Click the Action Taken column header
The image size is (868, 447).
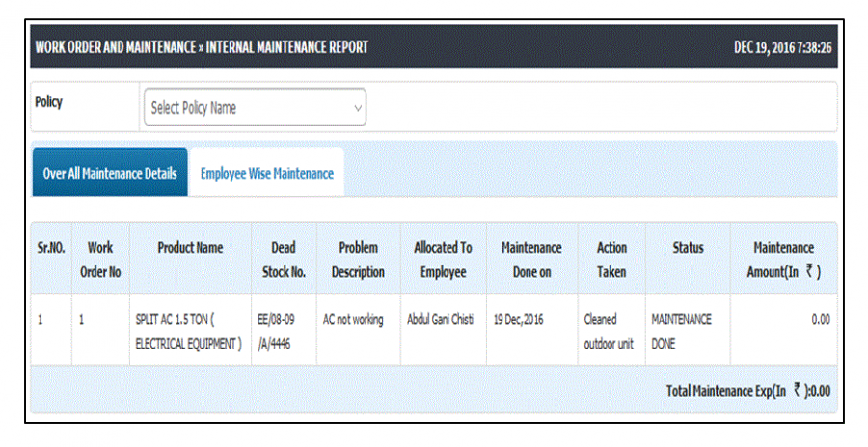(611, 260)
